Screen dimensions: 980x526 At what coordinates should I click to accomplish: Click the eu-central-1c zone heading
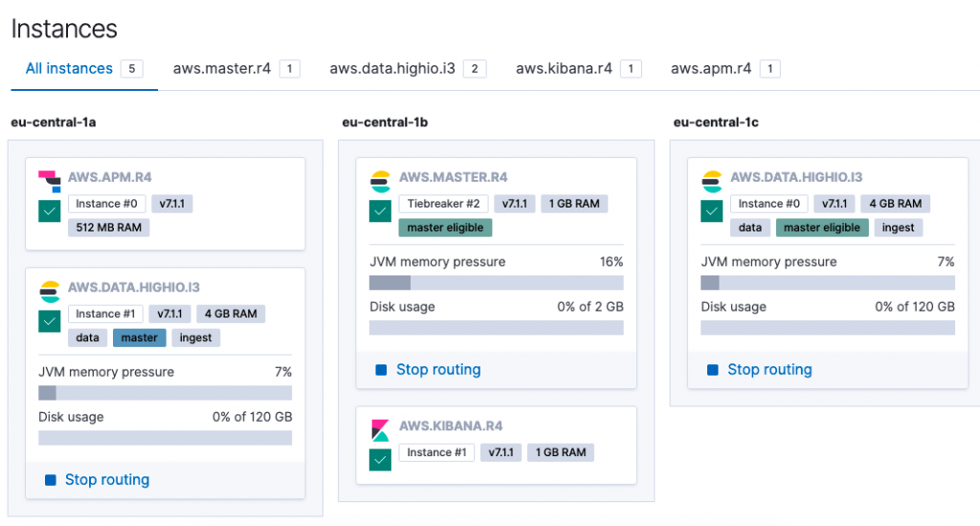pos(716,122)
